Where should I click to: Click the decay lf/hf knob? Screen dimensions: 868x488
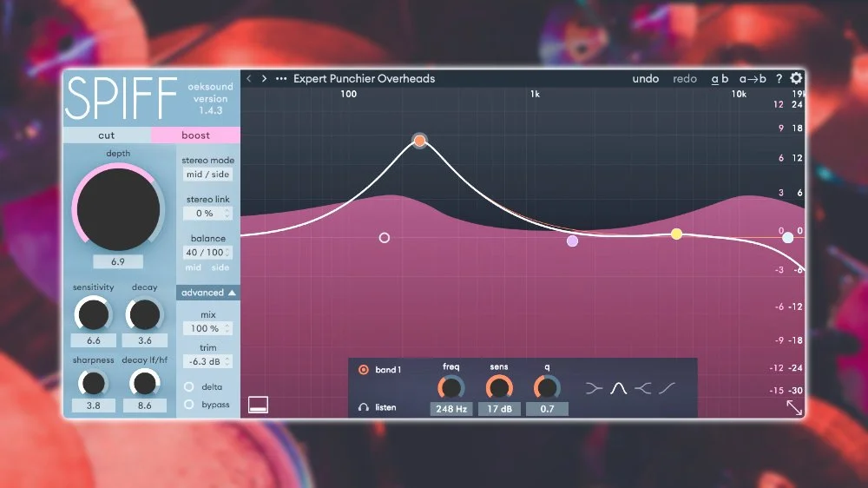[x=144, y=383]
